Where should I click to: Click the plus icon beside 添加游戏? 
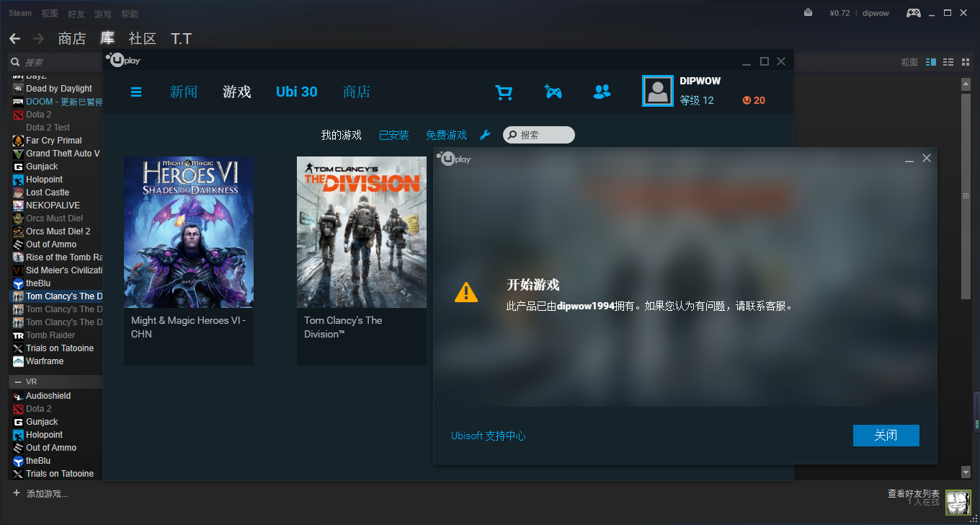click(x=17, y=493)
